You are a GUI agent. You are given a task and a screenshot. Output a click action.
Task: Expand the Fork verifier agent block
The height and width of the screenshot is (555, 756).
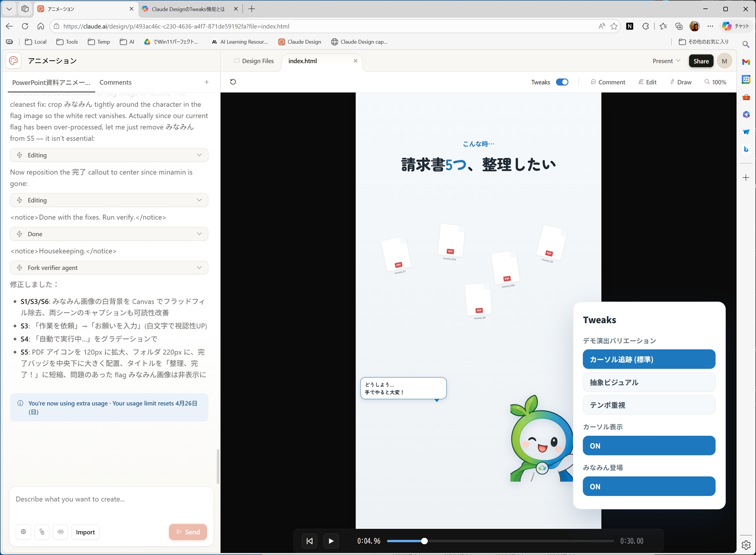click(x=200, y=267)
